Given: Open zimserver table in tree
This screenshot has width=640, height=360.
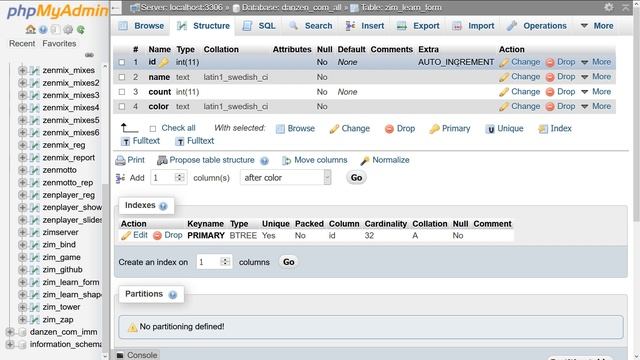Looking at the screenshot, I should pyautogui.click(x=60, y=233).
